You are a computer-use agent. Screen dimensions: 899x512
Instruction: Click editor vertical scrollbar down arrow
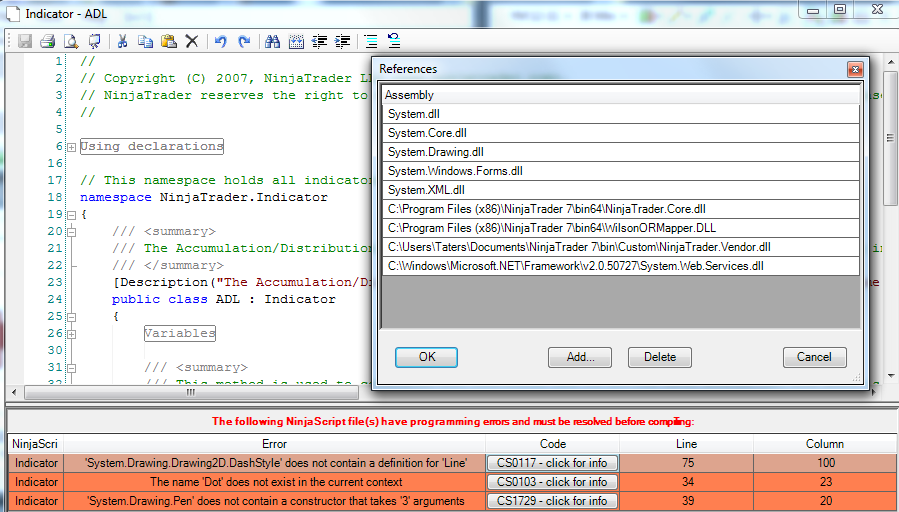[x=890, y=376]
